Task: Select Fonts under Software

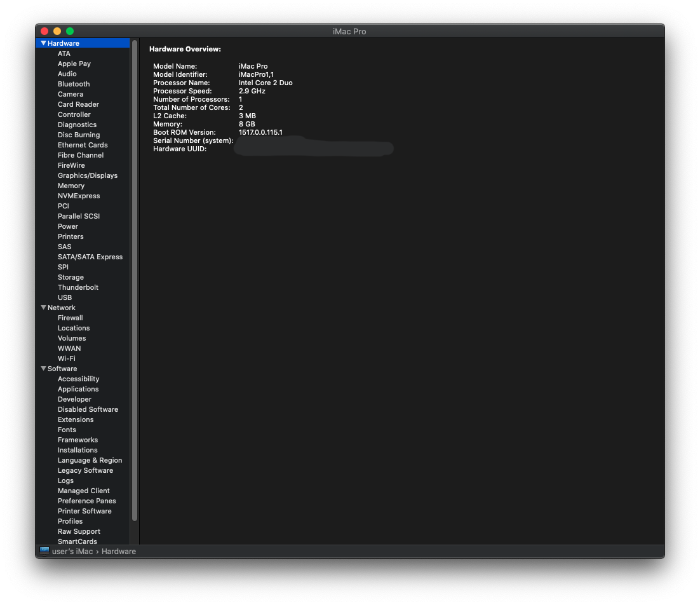Action: coord(67,430)
